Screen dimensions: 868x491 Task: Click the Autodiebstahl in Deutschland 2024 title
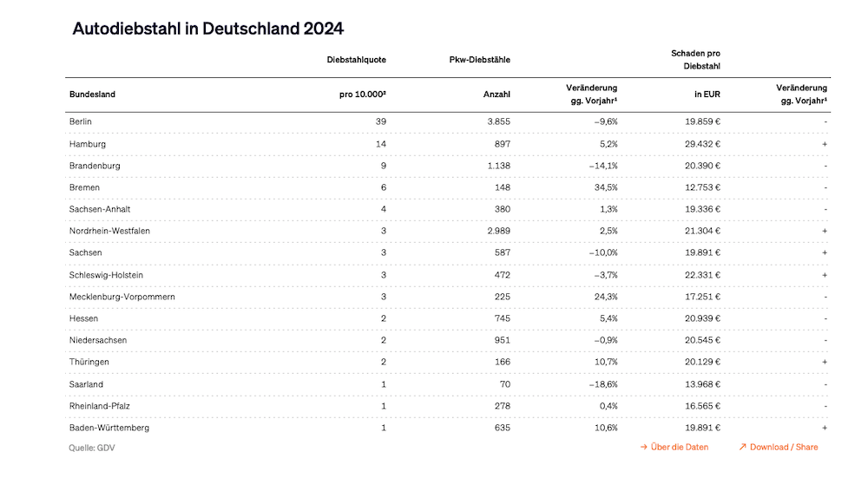click(x=208, y=29)
